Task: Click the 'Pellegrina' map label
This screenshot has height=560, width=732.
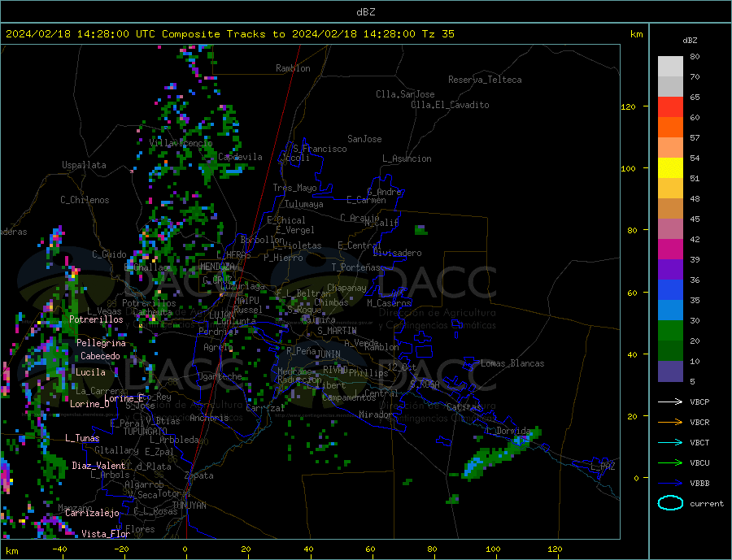Action: [102, 343]
